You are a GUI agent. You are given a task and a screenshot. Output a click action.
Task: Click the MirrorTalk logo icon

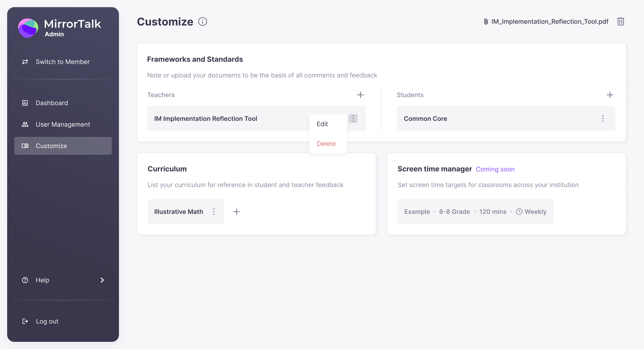point(28,28)
